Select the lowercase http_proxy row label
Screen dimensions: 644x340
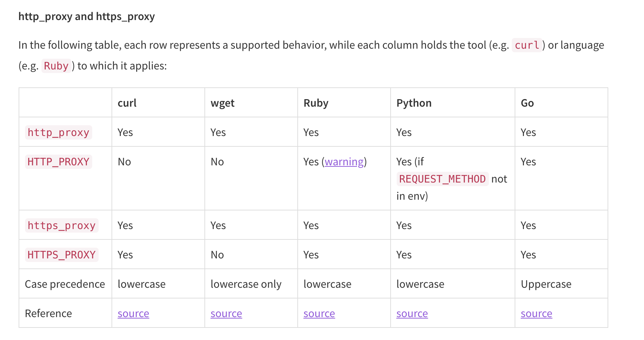(58, 132)
